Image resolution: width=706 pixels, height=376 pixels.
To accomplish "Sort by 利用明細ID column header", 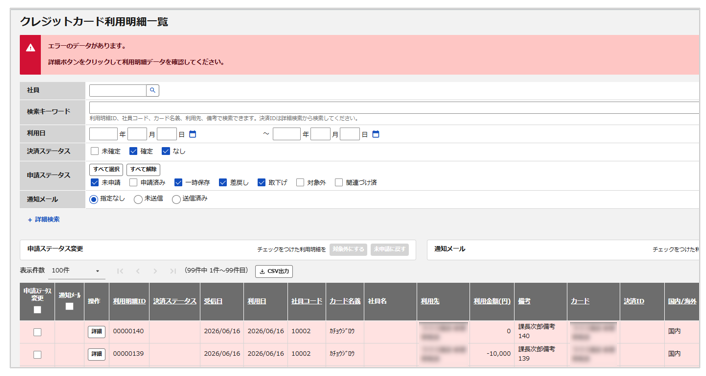I will [x=129, y=301].
